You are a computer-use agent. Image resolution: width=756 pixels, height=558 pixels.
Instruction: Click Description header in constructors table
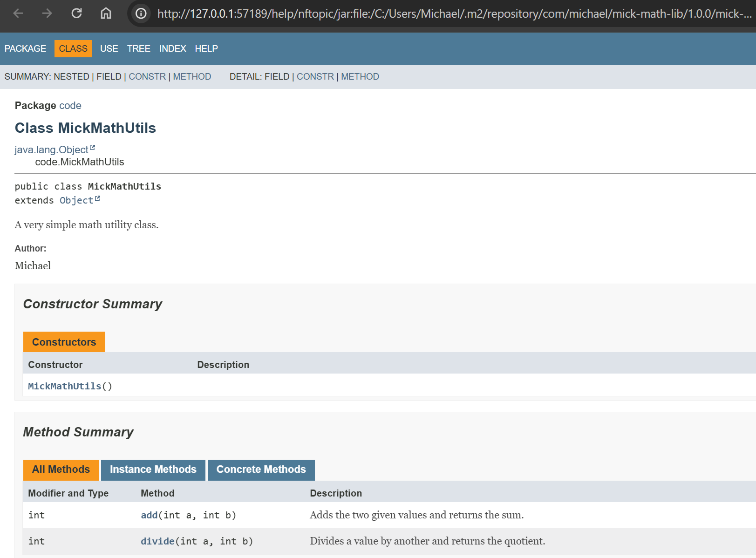(223, 365)
